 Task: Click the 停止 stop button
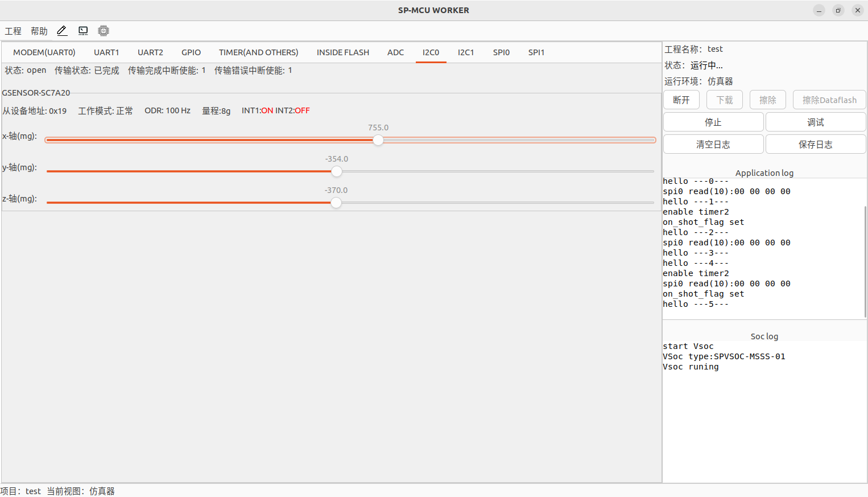(713, 122)
